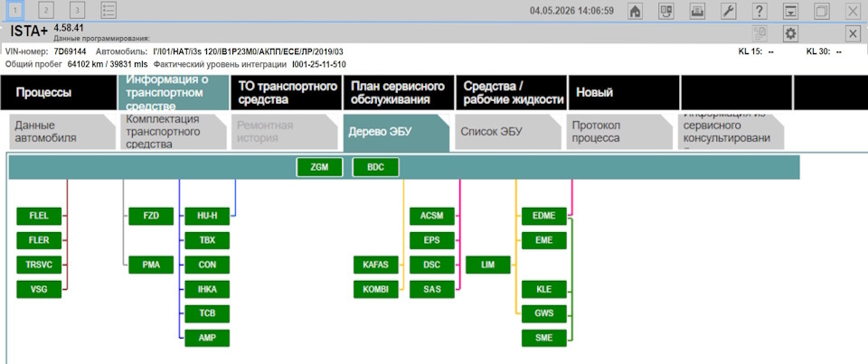Screen dimensions: 868x364
Task: Select the BDC control unit
Action: point(375,167)
